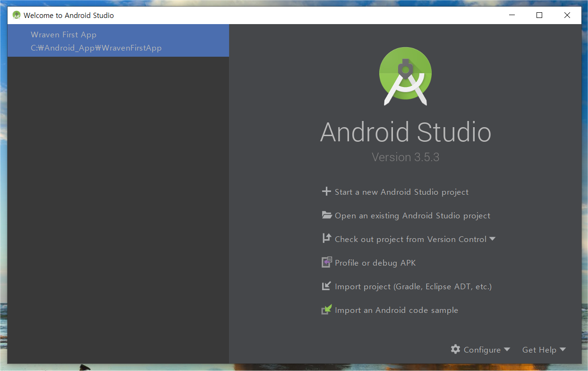Screen dimensions: 588x371
Task: Open the Configure dropdown arrow
Action: click(x=507, y=350)
